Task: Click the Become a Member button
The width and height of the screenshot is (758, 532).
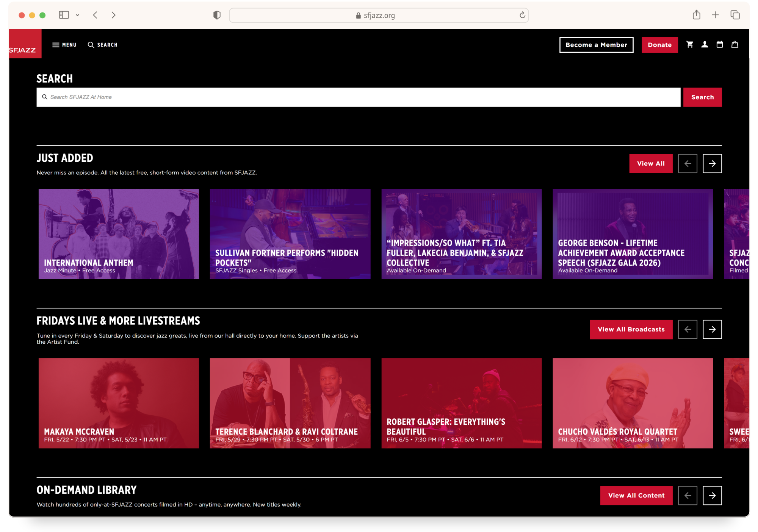Action: [x=596, y=45]
